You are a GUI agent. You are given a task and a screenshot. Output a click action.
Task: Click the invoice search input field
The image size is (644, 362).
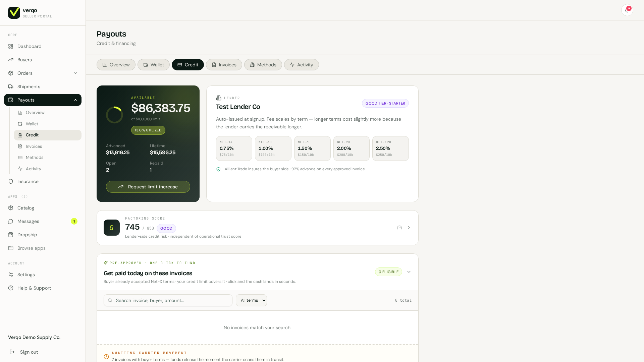pyautogui.click(x=168, y=300)
